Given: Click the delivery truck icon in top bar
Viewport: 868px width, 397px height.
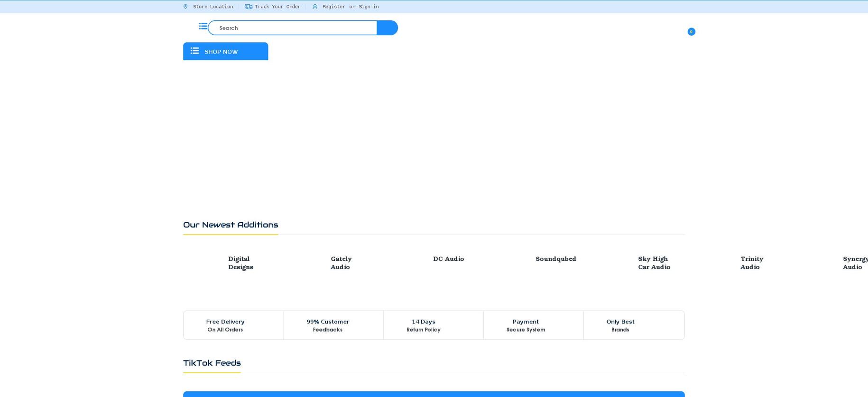Looking at the screenshot, I should [x=249, y=7].
